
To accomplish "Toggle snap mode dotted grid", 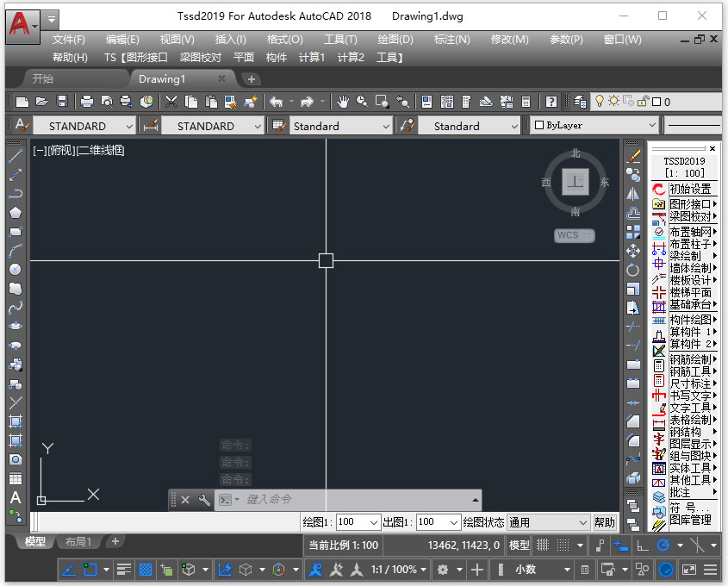I will pyautogui.click(x=563, y=545).
